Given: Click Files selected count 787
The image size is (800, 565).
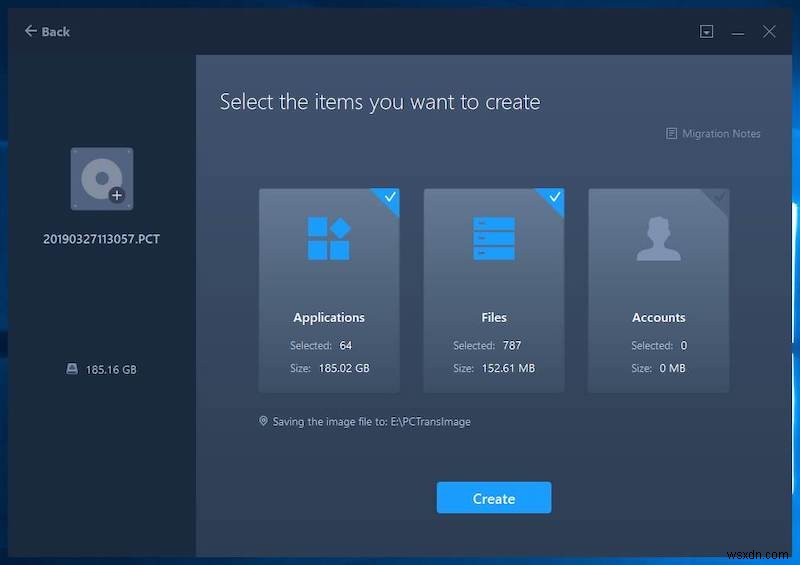Looking at the screenshot, I should coord(512,346).
